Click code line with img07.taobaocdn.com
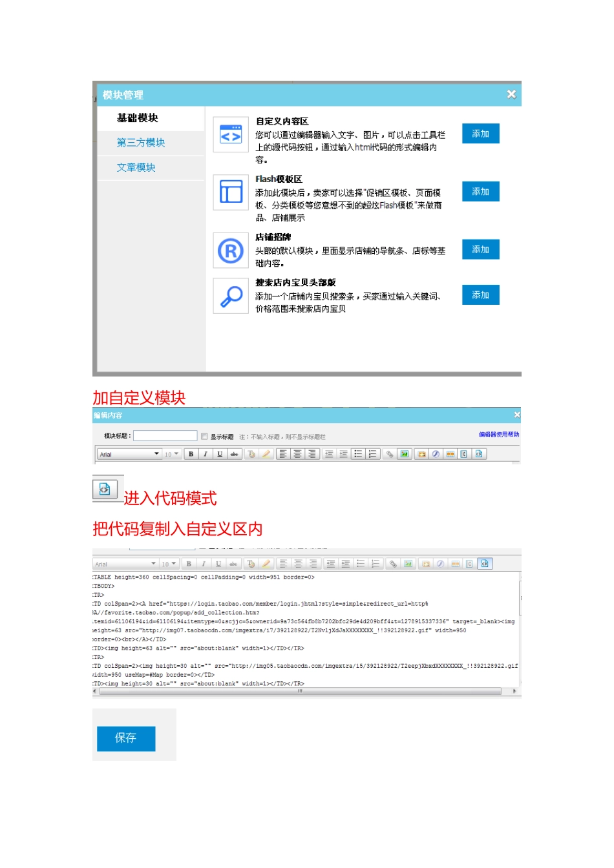 (279, 630)
